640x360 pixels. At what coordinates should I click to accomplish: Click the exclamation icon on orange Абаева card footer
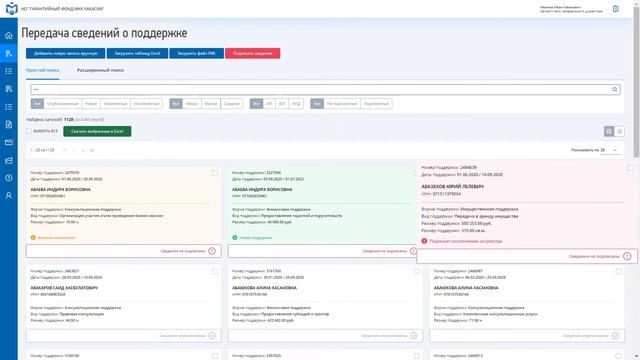[212, 251]
